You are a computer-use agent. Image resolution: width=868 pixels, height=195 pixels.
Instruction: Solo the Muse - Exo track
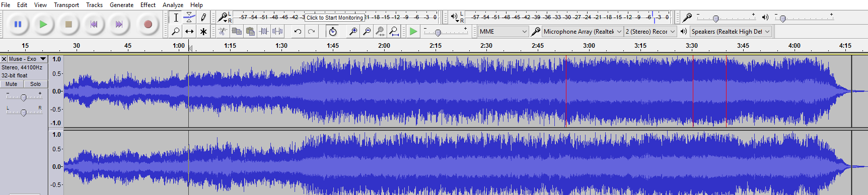point(35,84)
